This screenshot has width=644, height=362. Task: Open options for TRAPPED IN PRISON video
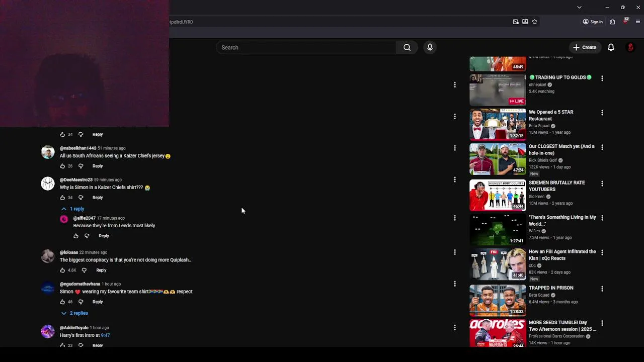point(602,289)
